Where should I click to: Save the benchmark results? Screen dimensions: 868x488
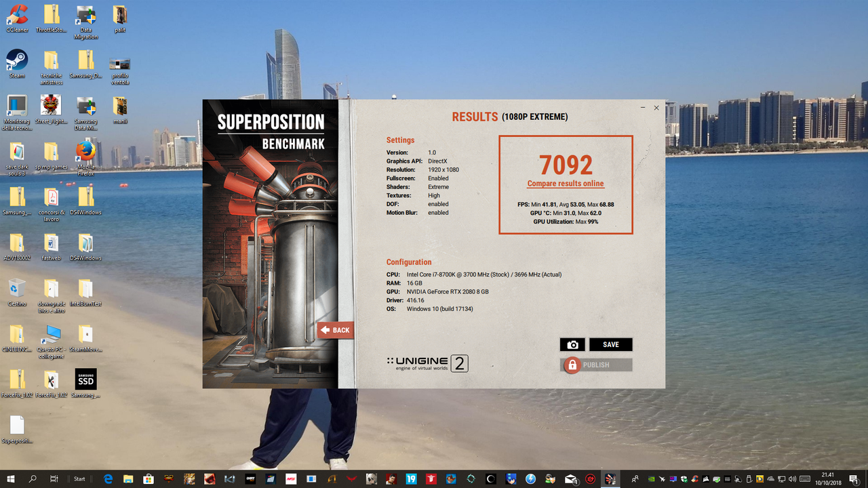point(611,344)
